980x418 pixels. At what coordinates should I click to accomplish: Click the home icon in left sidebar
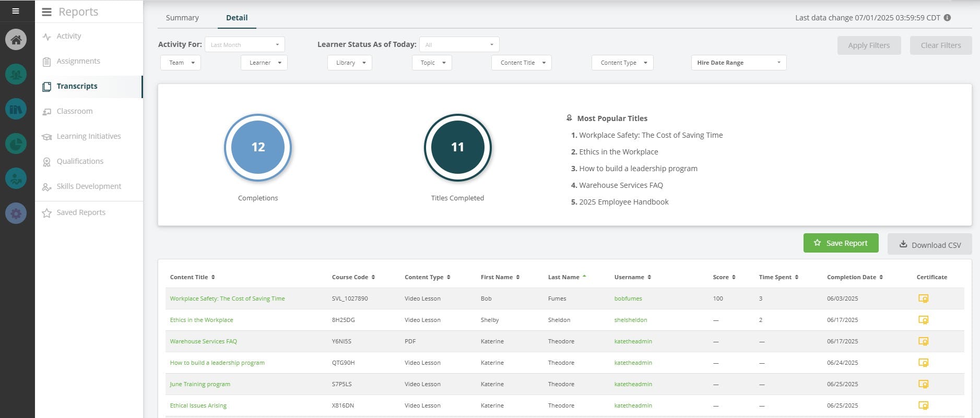click(x=16, y=40)
